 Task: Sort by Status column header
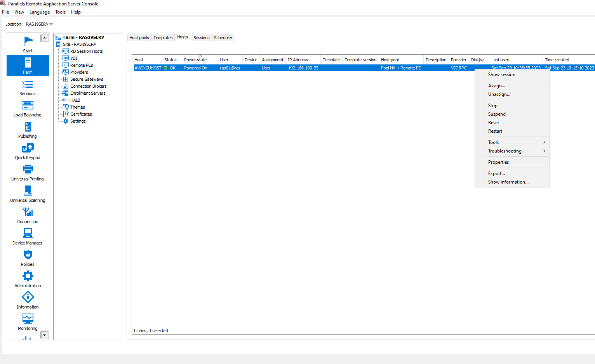[x=172, y=60]
